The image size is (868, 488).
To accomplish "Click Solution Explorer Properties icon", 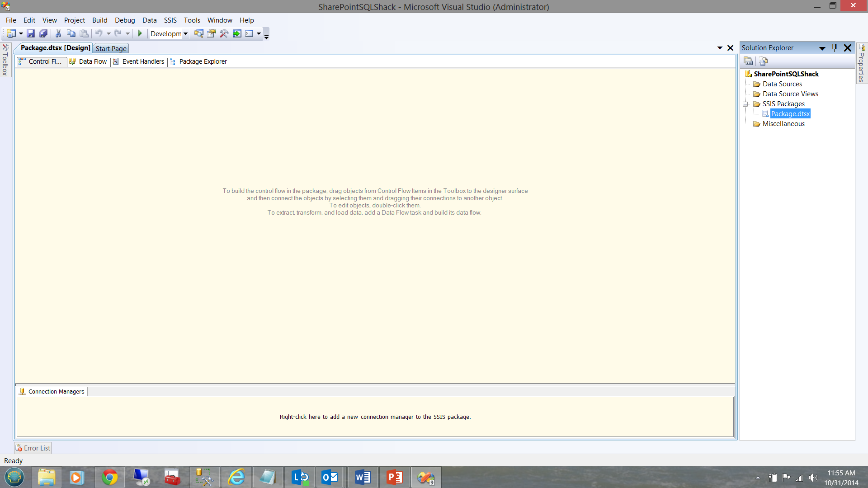I will tap(748, 61).
